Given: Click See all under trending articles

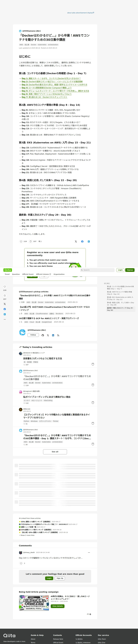Looking at the screenshot, I should point(55,452).
